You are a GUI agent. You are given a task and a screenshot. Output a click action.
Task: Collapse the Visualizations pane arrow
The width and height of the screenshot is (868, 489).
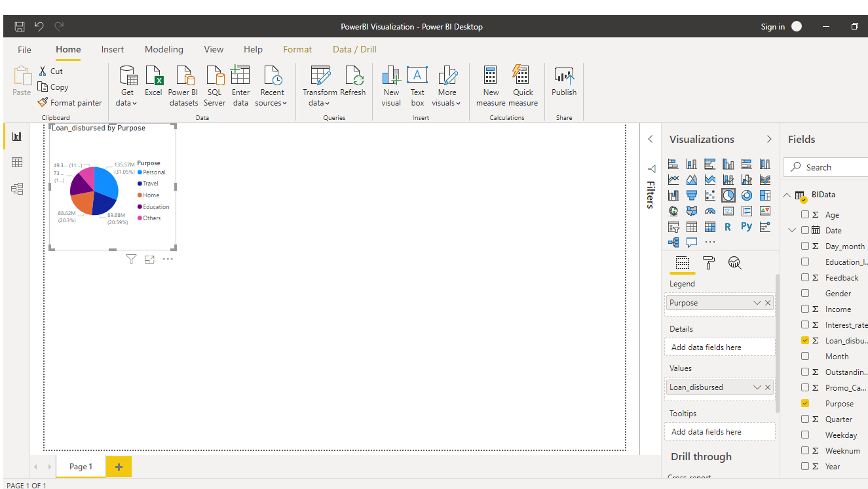[769, 139]
